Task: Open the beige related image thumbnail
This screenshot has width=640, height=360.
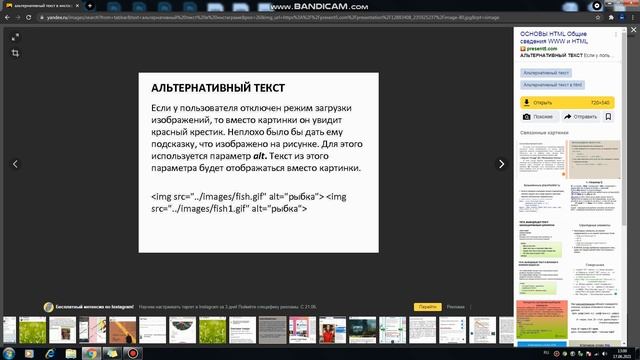Action: click(x=594, y=160)
